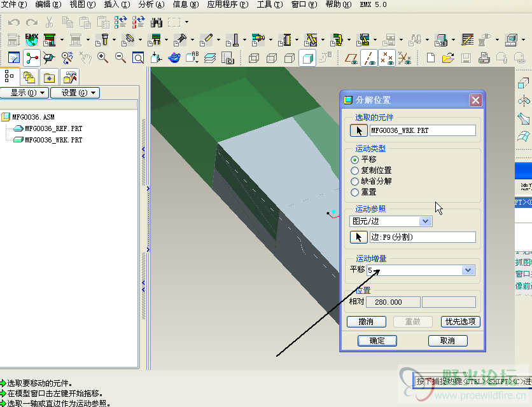Click the New file icon
The width and height of the screenshot is (532, 407).
click(431, 58)
